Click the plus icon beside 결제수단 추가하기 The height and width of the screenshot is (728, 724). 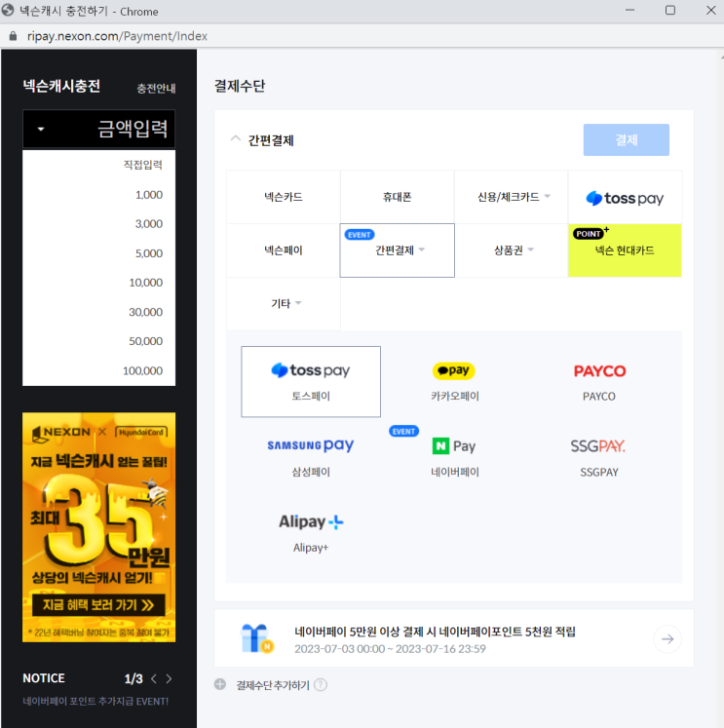coord(220,684)
